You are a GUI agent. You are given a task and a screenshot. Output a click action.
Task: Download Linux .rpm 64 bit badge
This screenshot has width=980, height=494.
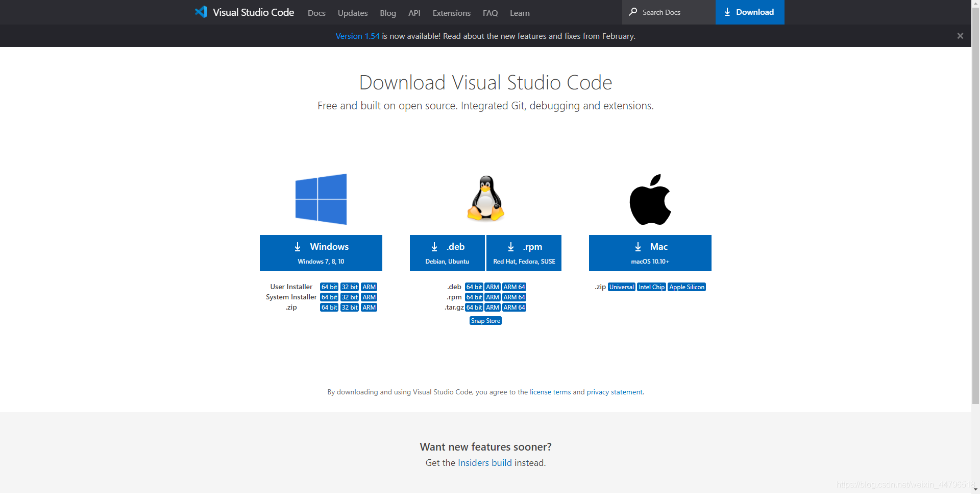(x=474, y=297)
